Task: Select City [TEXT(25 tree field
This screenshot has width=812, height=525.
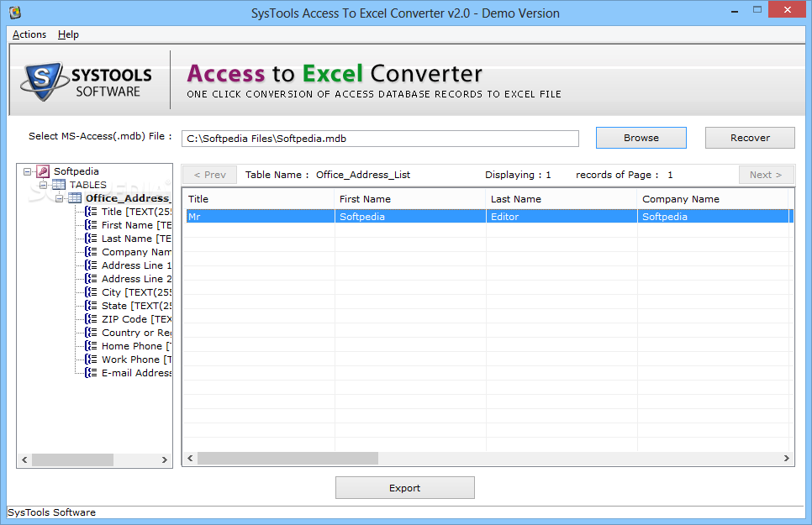Action: [136, 292]
